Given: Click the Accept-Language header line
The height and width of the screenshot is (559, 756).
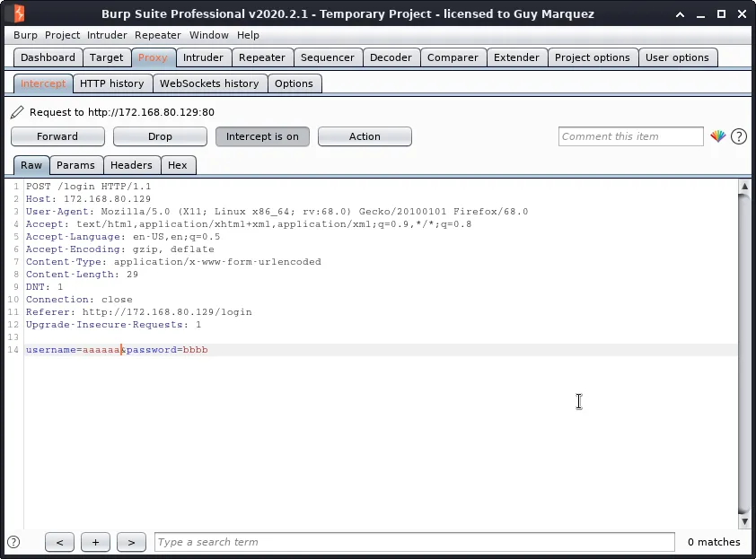Looking at the screenshot, I should pos(123,237).
